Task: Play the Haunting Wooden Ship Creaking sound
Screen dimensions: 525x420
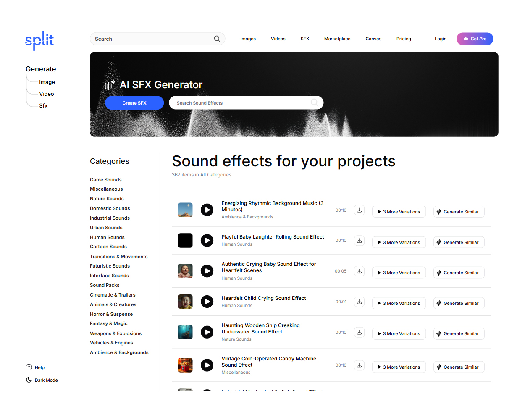Action: pos(207,332)
